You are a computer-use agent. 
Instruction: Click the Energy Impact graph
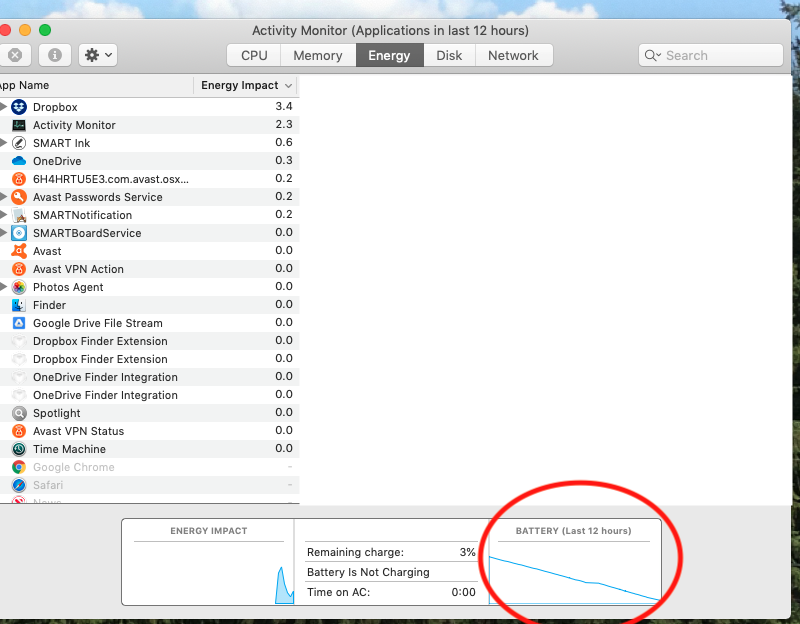click(209, 572)
